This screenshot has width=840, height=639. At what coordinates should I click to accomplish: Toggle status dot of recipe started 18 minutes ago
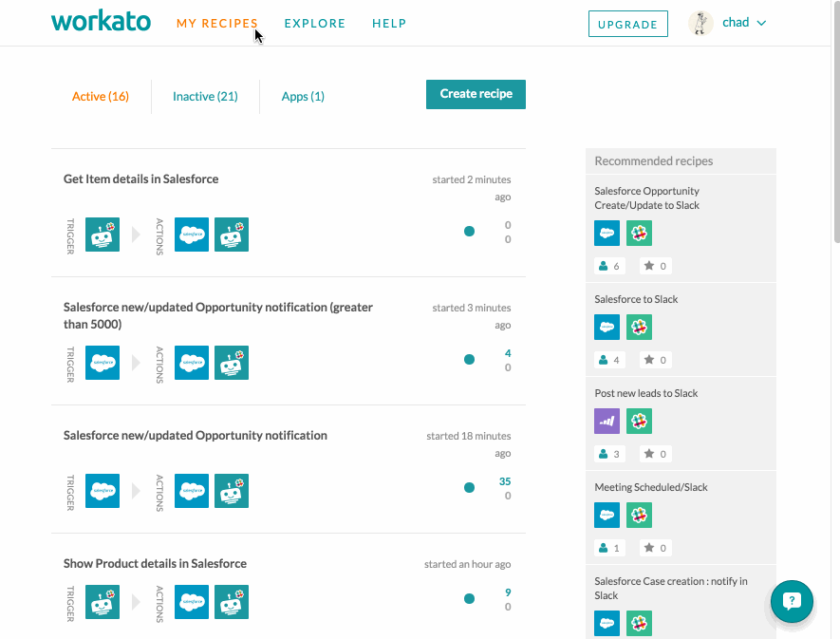pyautogui.click(x=469, y=487)
